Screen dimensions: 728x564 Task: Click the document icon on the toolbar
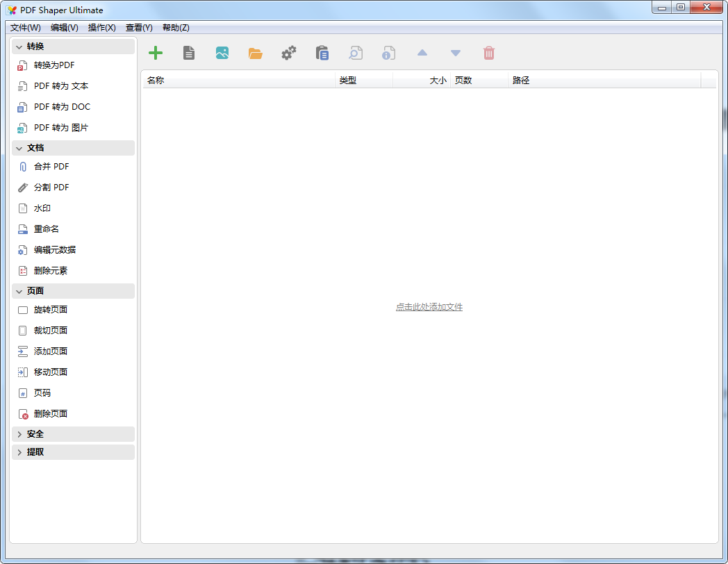click(x=188, y=53)
